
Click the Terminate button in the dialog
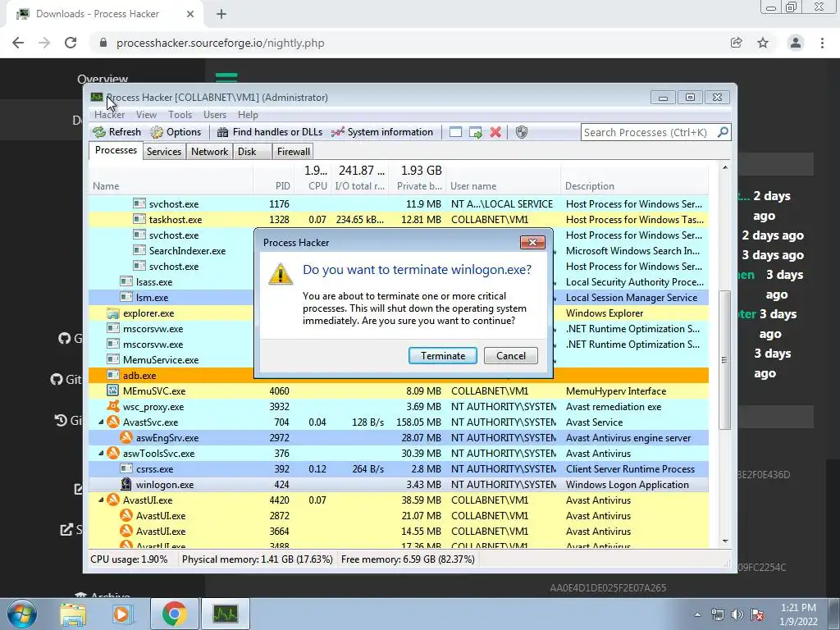442,356
